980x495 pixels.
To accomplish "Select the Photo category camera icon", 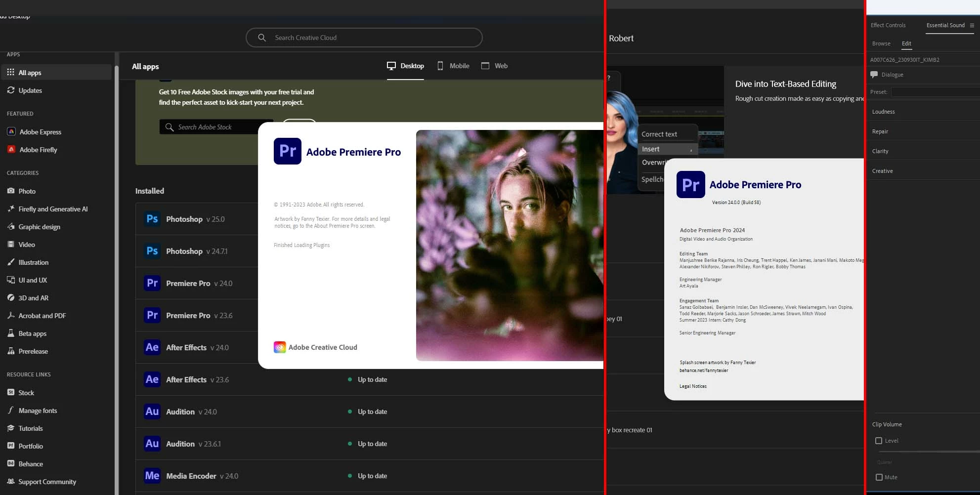I will [x=11, y=191].
